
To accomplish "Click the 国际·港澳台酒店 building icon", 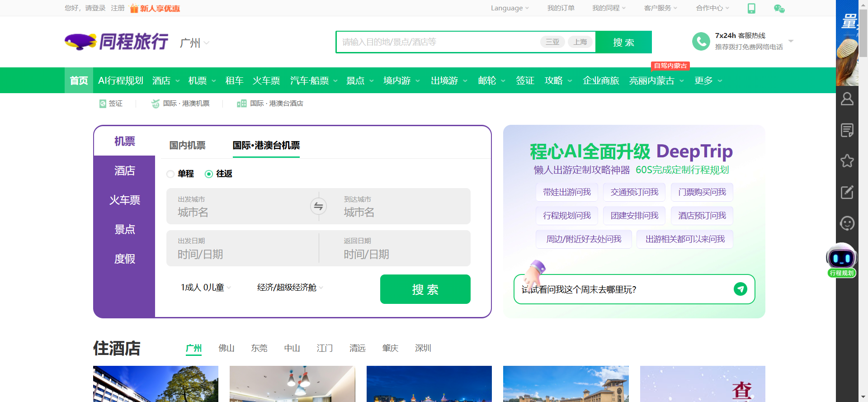I will click(x=242, y=104).
